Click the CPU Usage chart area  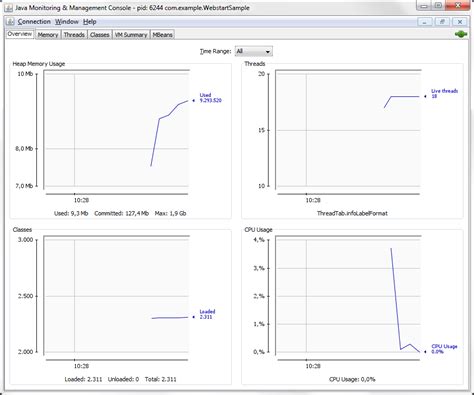[x=348, y=296]
